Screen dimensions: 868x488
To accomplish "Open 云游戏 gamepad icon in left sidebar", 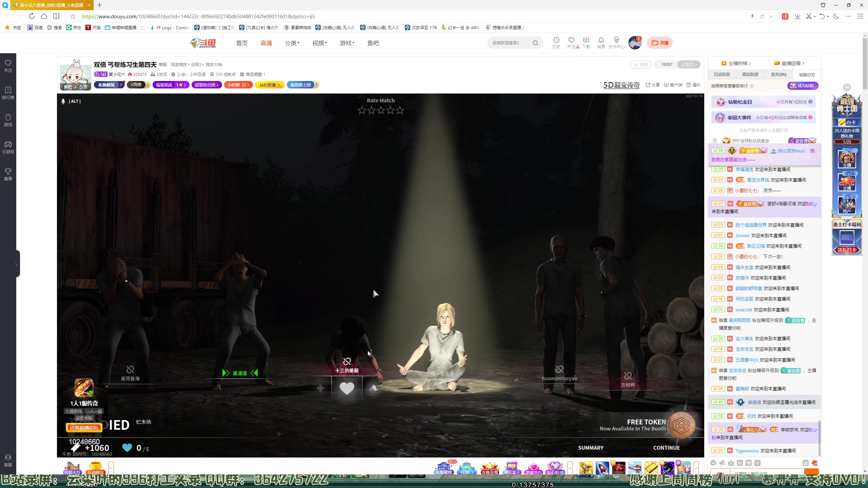I will (8, 147).
